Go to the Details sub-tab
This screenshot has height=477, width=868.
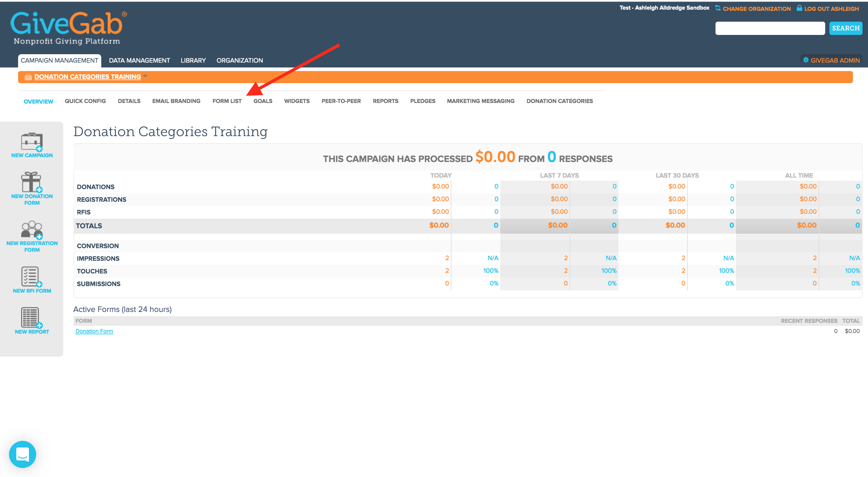129,101
